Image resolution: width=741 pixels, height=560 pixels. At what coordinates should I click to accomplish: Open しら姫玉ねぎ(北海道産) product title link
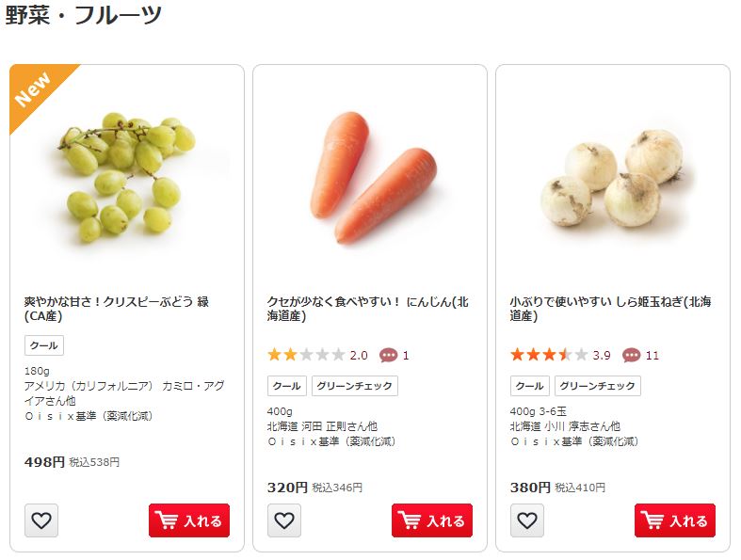pyautogui.click(x=610, y=309)
